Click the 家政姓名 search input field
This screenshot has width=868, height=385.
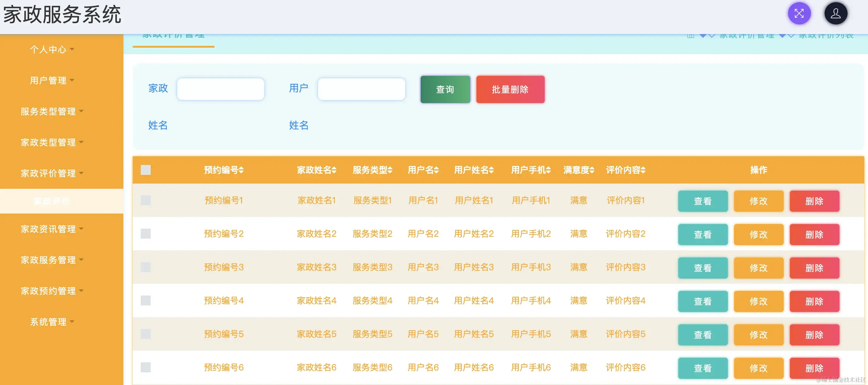221,89
